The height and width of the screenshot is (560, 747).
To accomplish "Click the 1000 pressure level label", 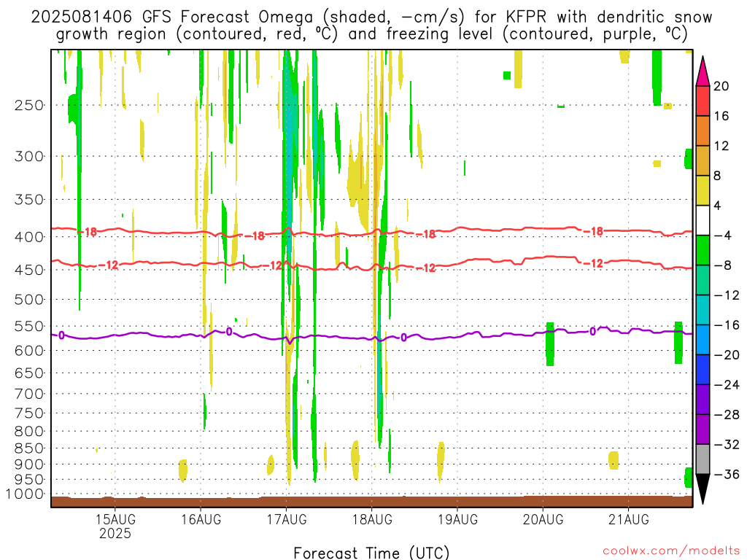I will click(25, 494).
